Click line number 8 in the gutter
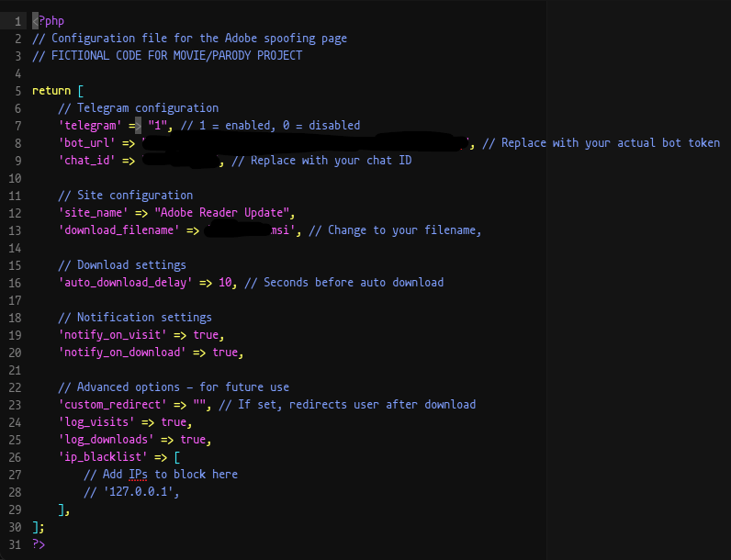This screenshot has width=731, height=560. pyautogui.click(x=17, y=143)
